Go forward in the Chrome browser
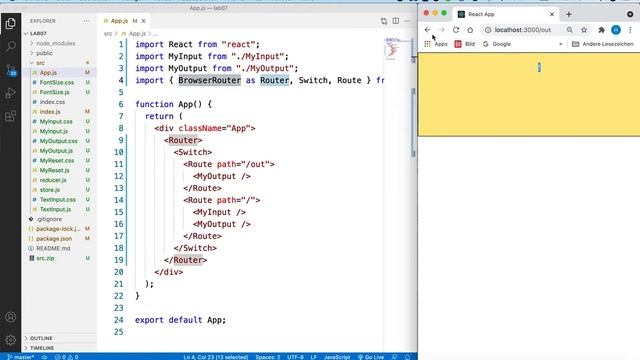640x360 pixels. tap(442, 30)
